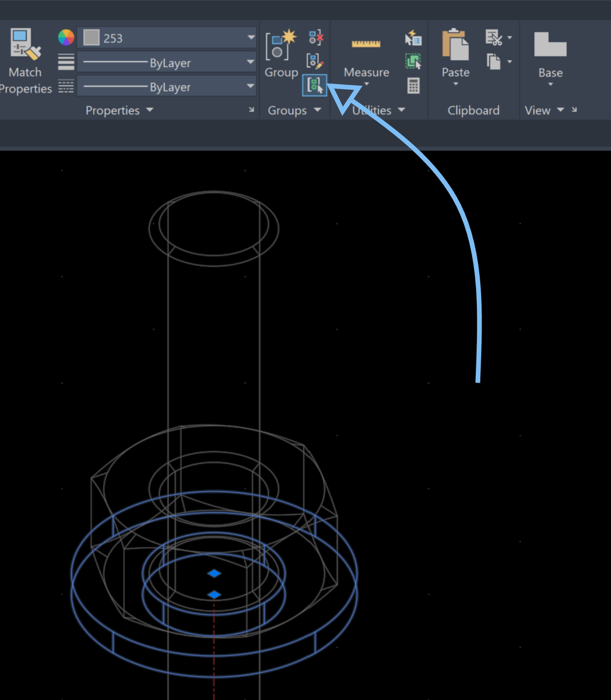Viewport: 611px width, 700px height.
Task: Toggle Group Selection on or off
Action: [314, 85]
